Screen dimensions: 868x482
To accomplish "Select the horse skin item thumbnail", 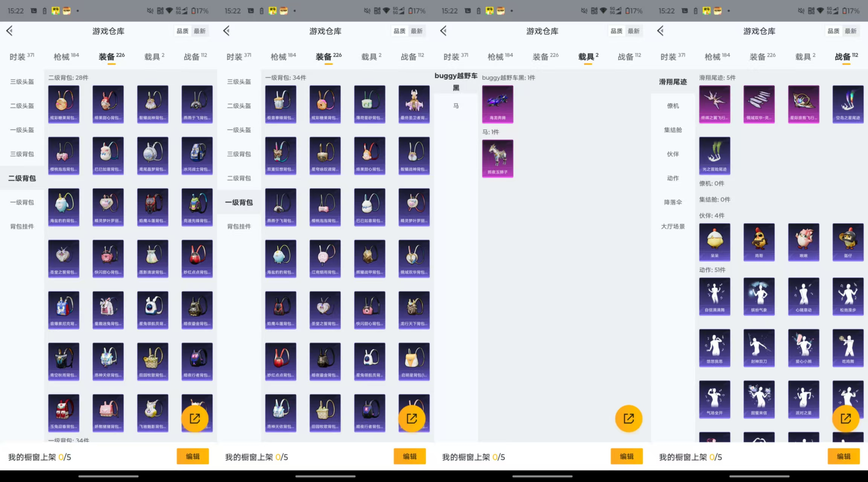I will (497, 158).
